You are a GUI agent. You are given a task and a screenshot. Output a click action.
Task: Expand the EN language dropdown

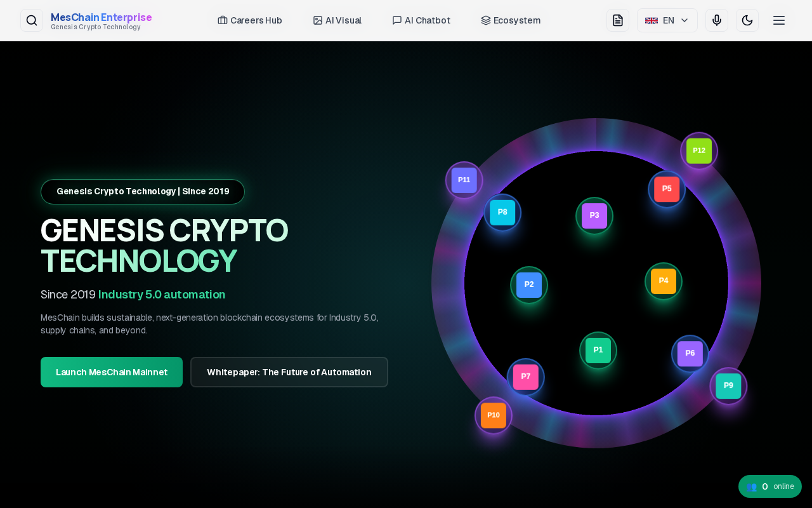pyautogui.click(x=667, y=20)
